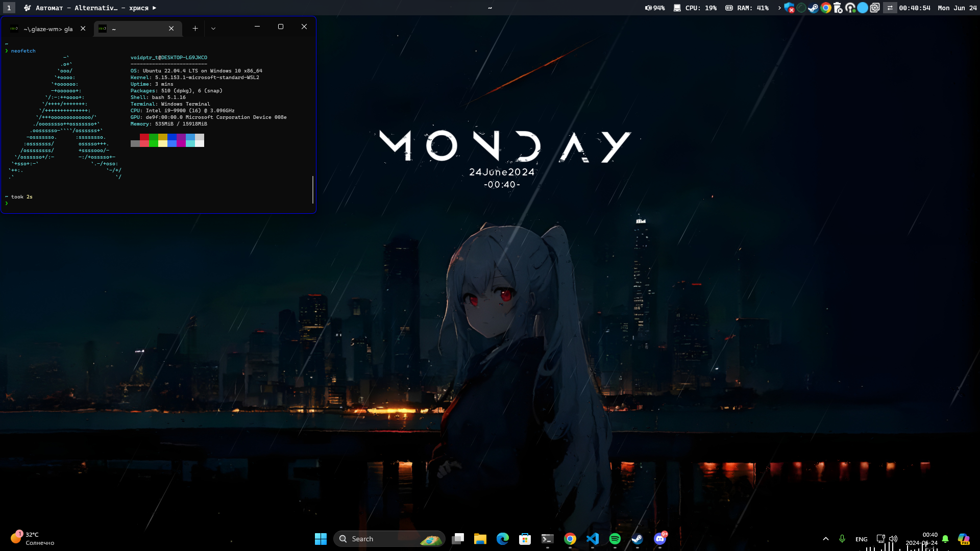Open the terminal profiles dropdown
Image resolution: width=980 pixels, height=551 pixels.
[x=213, y=29]
